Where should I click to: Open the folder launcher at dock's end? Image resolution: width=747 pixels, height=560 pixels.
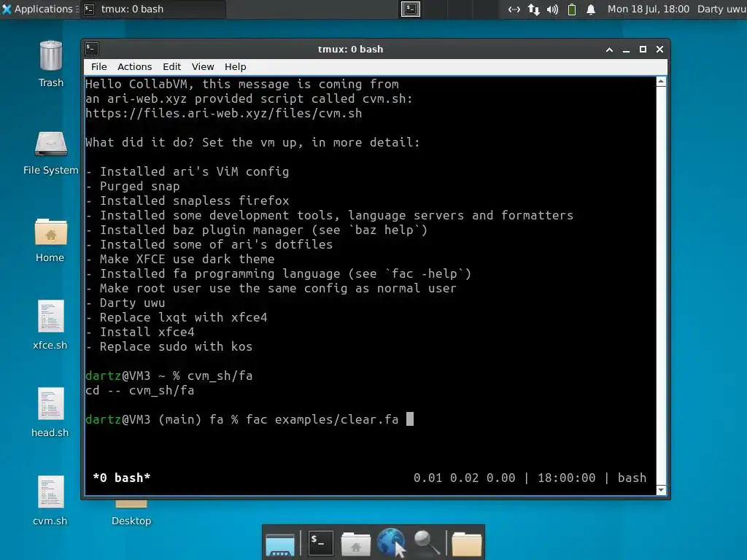tap(466, 544)
